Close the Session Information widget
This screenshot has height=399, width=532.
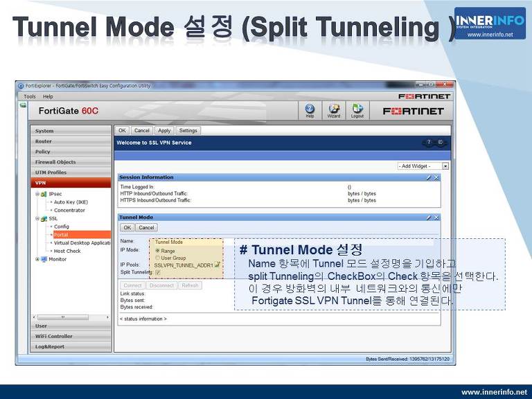click(436, 178)
